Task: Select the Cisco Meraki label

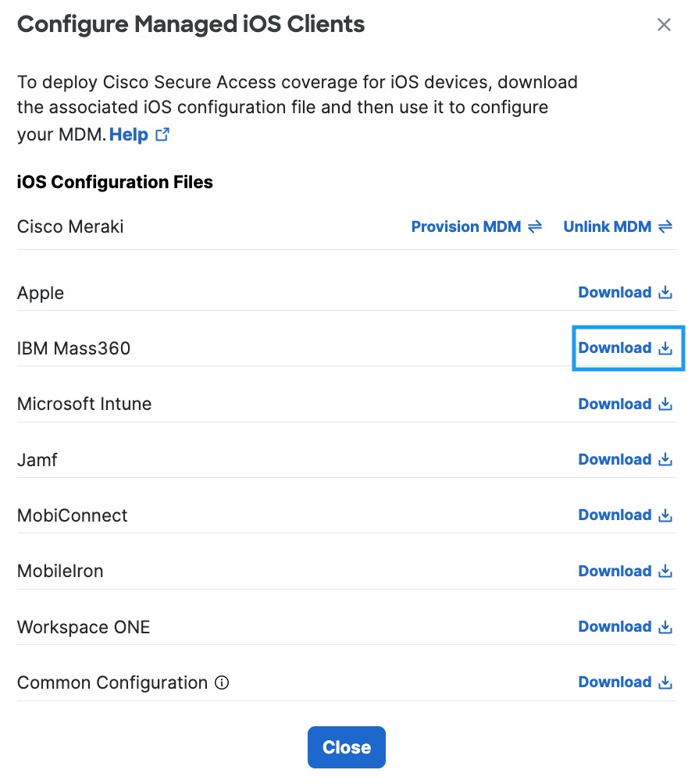Action: tap(70, 226)
